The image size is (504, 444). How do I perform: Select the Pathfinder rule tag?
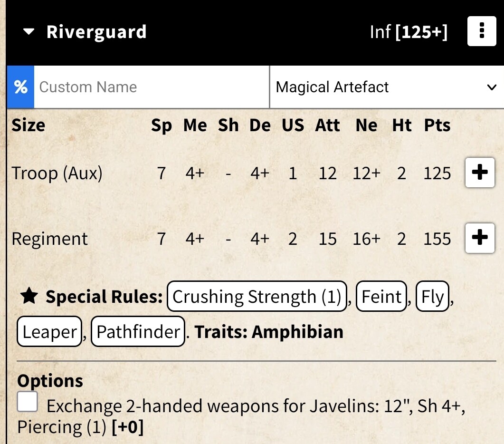click(138, 331)
